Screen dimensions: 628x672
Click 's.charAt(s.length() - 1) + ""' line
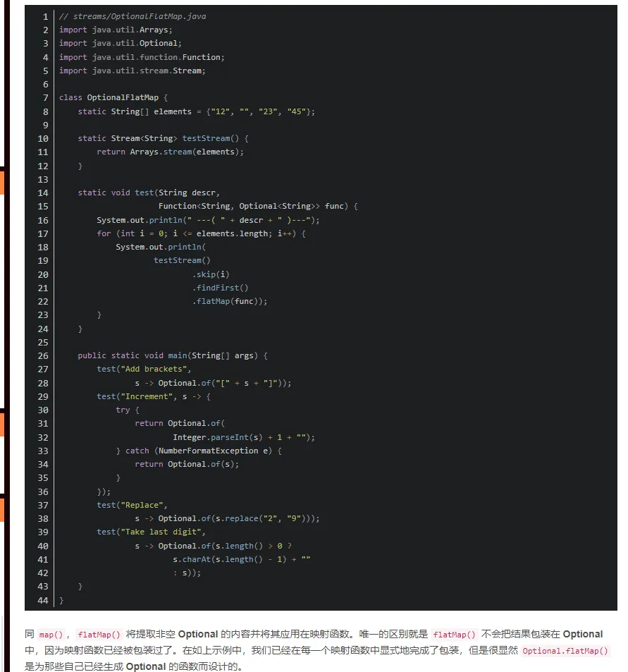click(x=242, y=559)
